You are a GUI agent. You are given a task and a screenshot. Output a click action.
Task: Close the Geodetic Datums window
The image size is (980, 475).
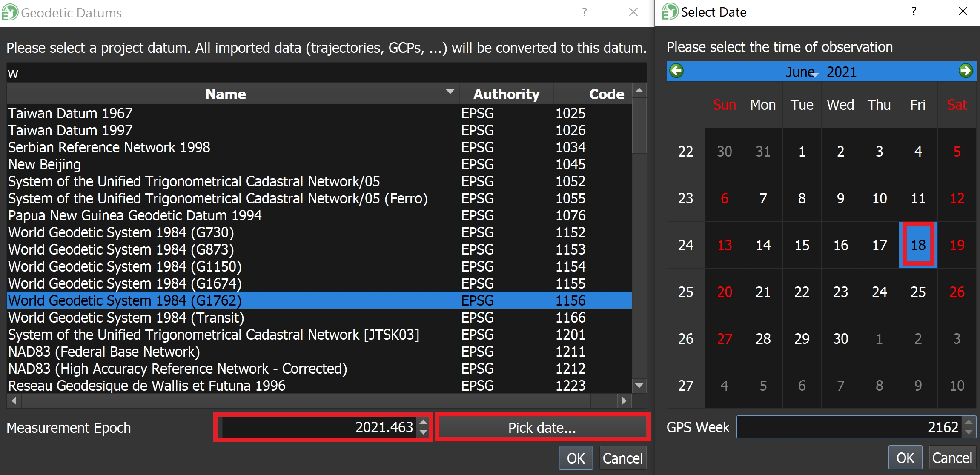point(633,12)
